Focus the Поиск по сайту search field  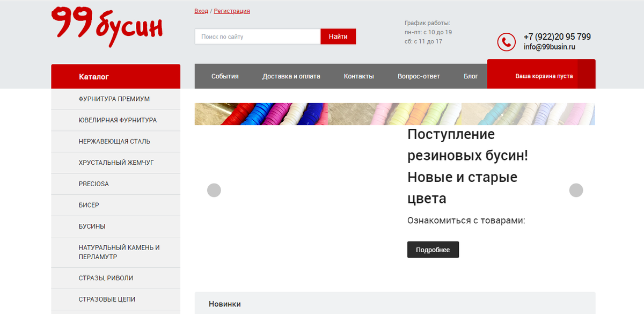(x=258, y=36)
